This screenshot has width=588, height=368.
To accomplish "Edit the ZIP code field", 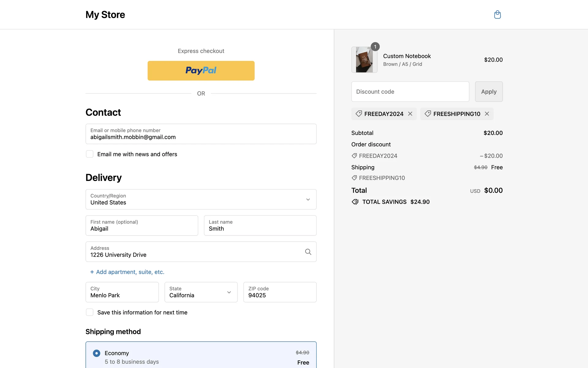I will (x=280, y=292).
